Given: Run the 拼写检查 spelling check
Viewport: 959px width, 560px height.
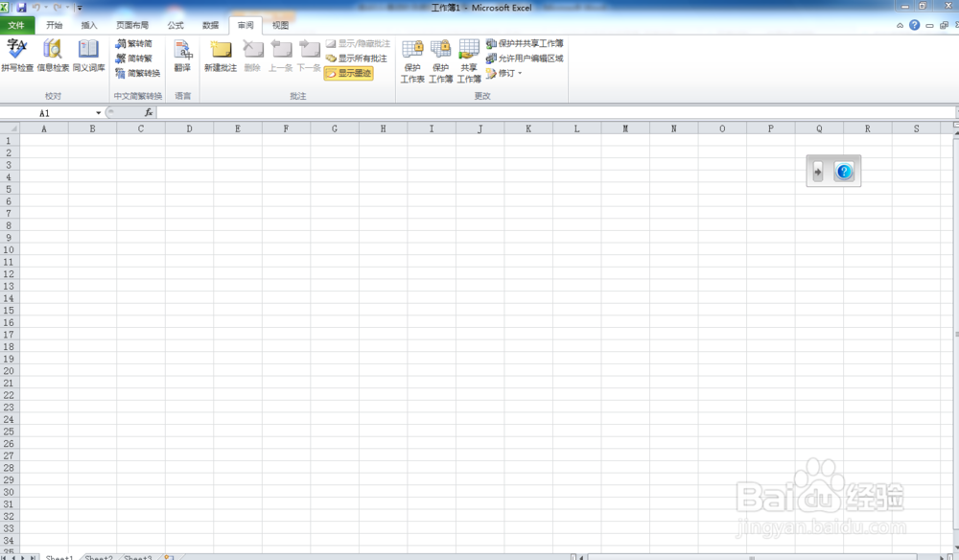Looking at the screenshot, I should 17,55.
